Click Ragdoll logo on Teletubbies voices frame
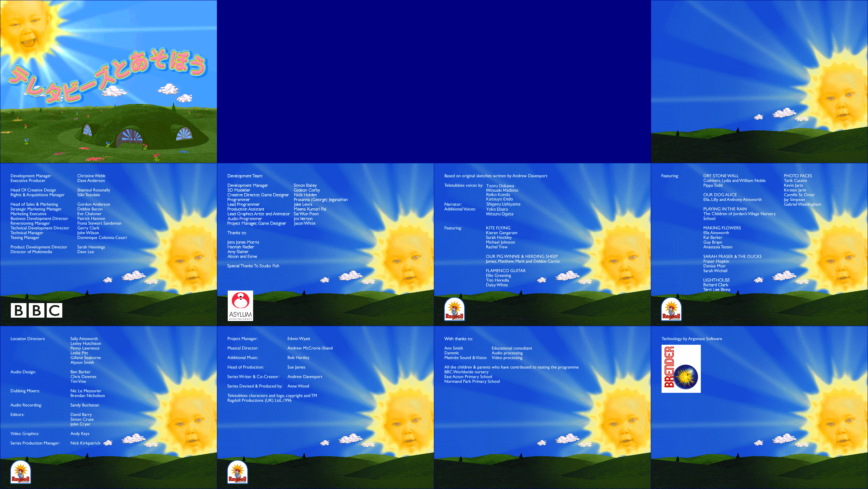The image size is (868, 489). tap(454, 309)
